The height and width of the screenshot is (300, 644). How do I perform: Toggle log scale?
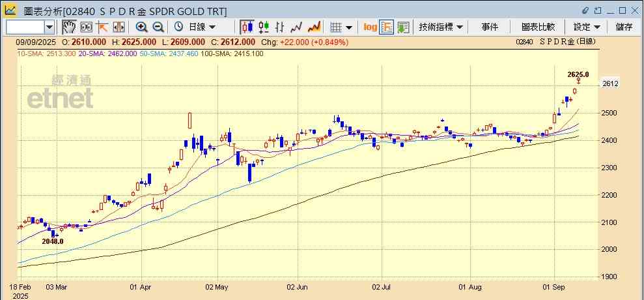[370, 27]
